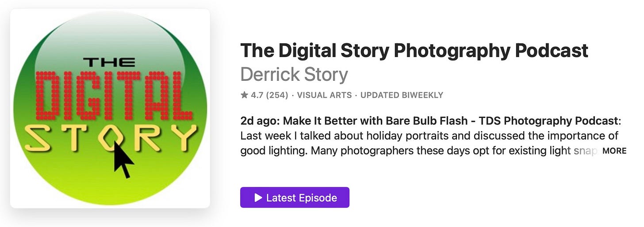Select the 4.7 rating value
The width and height of the screenshot is (644, 227).
click(x=257, y=95)
